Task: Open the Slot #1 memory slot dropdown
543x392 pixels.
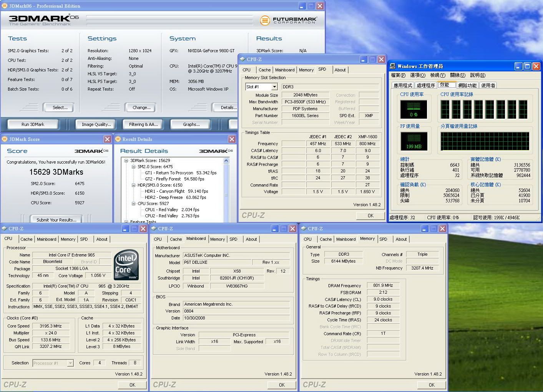Action: (x=274, y=87)
